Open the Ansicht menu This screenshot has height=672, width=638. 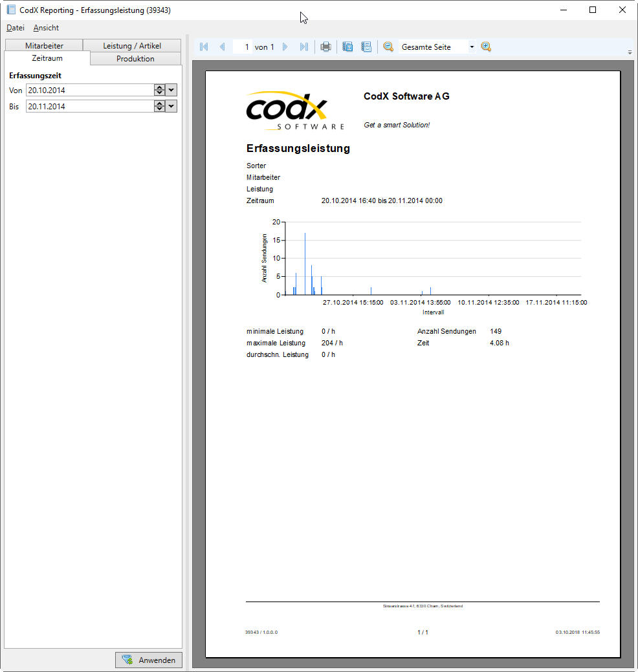(x=45, y=28)
